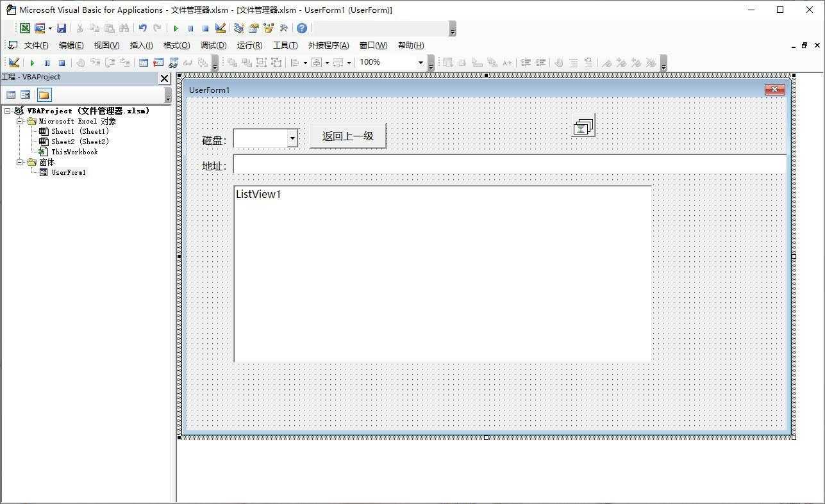Click the UserForm1 title bar caption
The height and width of the screenshot is (504, 825).
coord(209,90)
